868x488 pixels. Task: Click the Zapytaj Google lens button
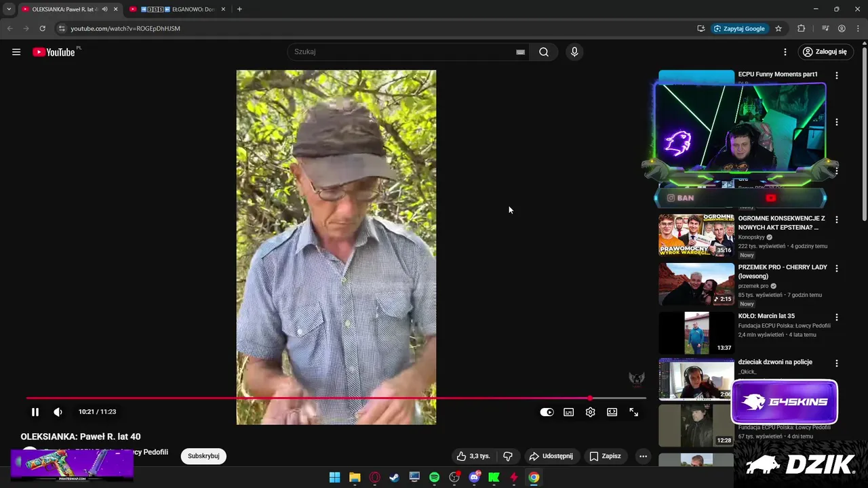pos(739,28)
